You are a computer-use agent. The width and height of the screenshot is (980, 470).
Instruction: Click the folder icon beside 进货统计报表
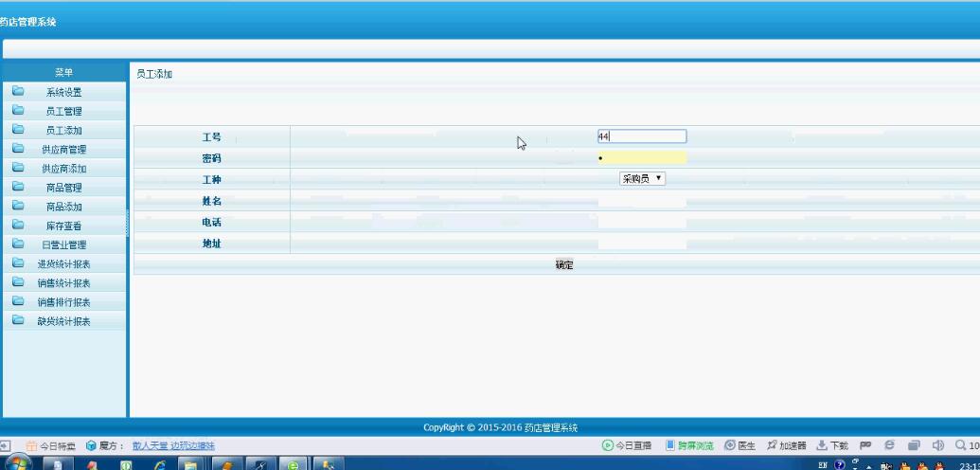tap(18, 262)
